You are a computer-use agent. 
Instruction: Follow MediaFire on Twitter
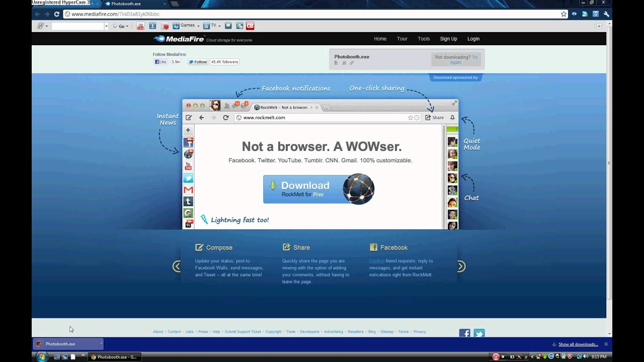198,62
